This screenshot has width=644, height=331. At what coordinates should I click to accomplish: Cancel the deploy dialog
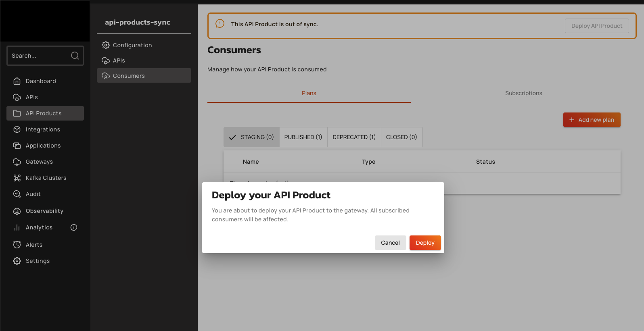(x=390, y=243)
